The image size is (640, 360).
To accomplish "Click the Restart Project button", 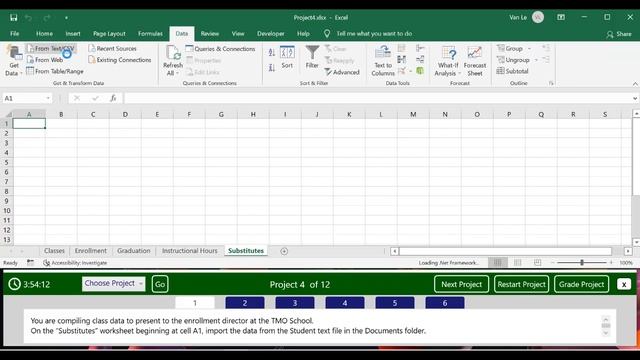I will pyautogui.click(x=521, y=284).
